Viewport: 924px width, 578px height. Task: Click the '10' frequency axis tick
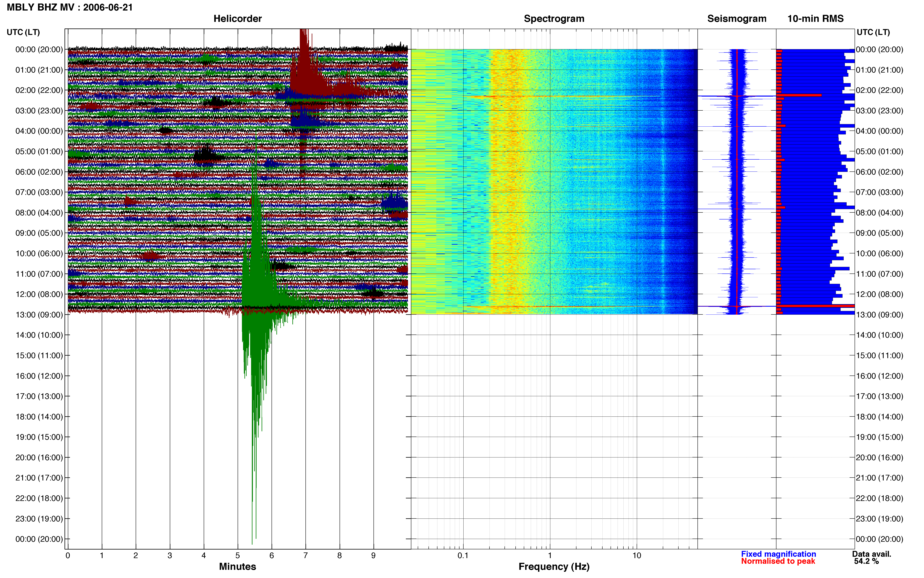point(636,555)
